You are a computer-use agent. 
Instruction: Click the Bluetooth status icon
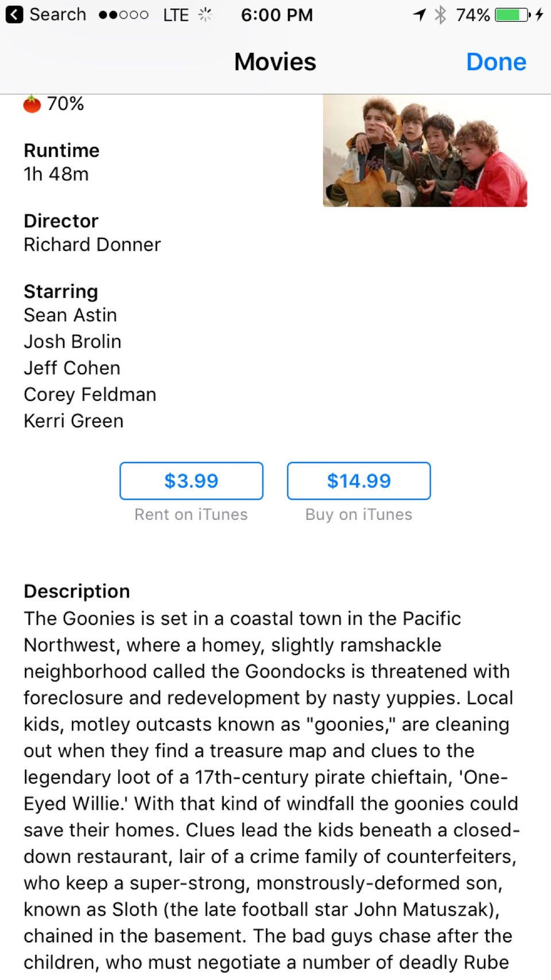(440, 14)
